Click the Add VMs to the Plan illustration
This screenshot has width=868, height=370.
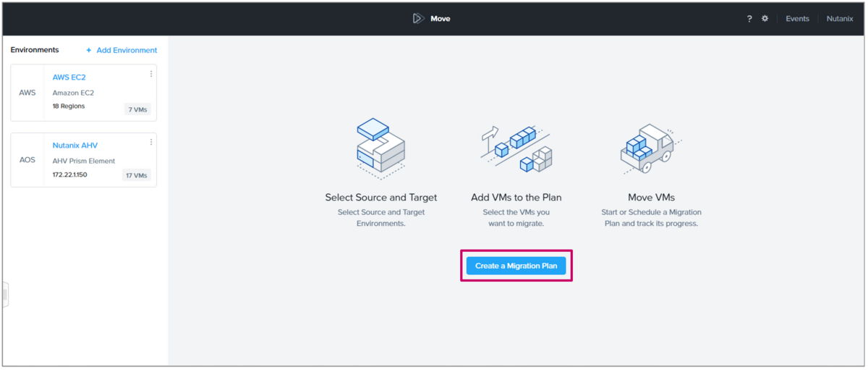coord(516,150)
